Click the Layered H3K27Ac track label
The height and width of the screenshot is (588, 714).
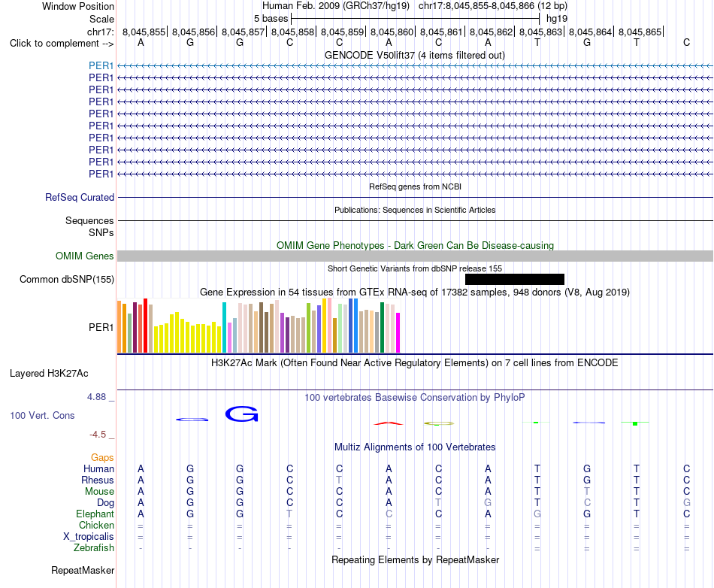pos(49,374)
